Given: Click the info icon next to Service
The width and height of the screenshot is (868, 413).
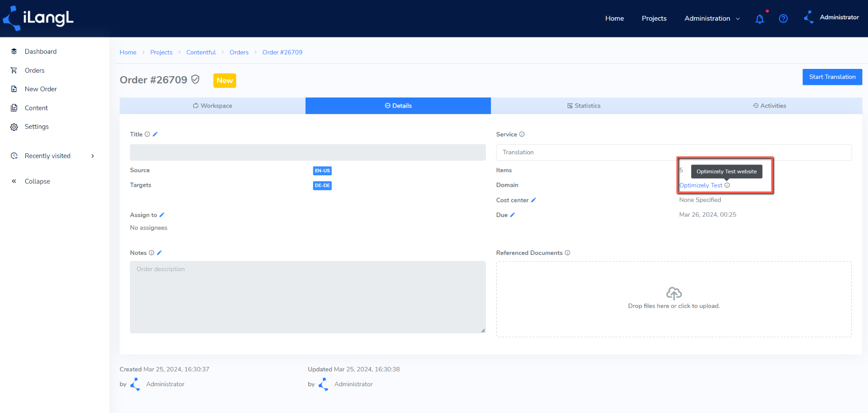Looking at the screenshot, I should 522,134.
